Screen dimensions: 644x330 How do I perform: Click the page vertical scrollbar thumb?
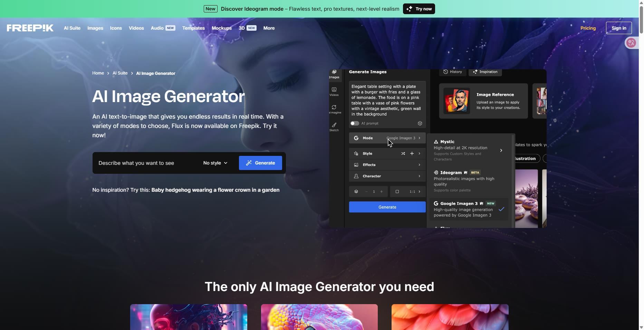pyautogui.click(x=641, y=20)
